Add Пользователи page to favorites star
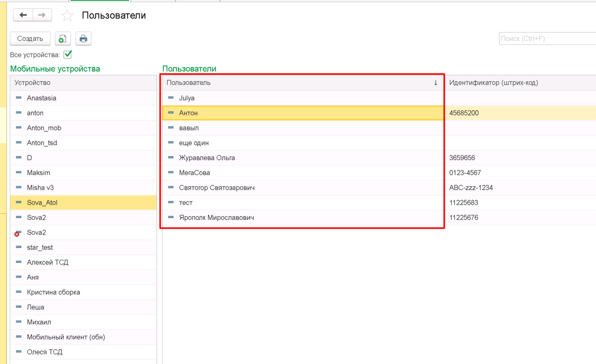 (67, 16)
